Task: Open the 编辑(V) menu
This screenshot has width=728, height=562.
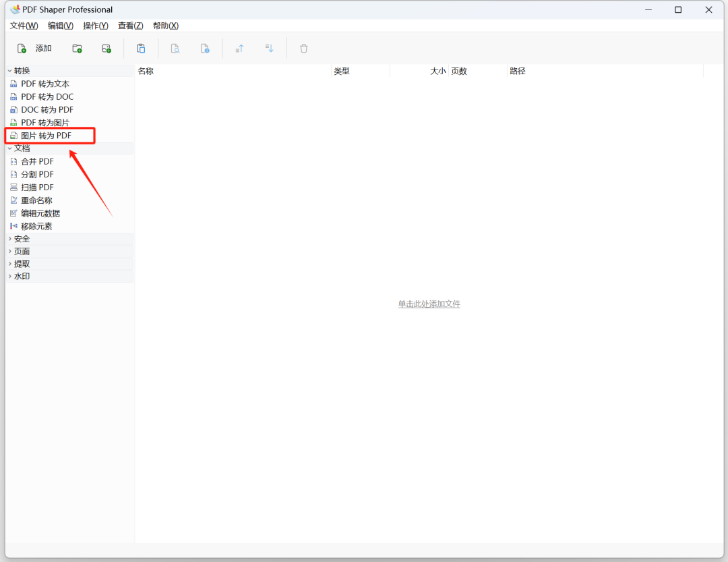Action: pos(61,26)
